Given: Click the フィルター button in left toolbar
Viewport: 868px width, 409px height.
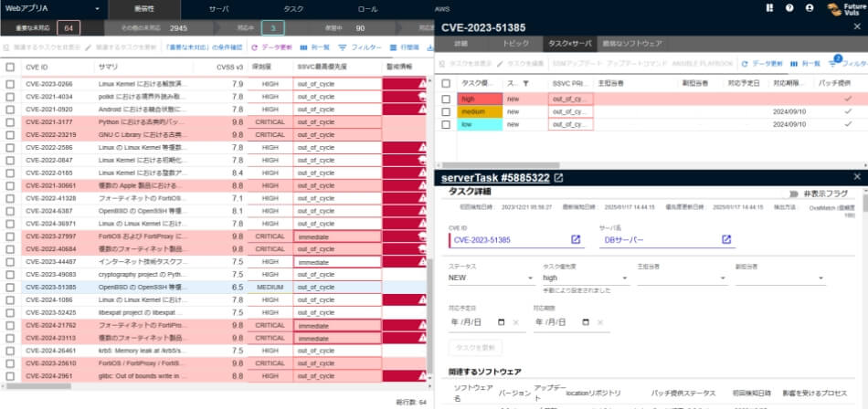Looking at the screenshot, I should pos(359,47).
